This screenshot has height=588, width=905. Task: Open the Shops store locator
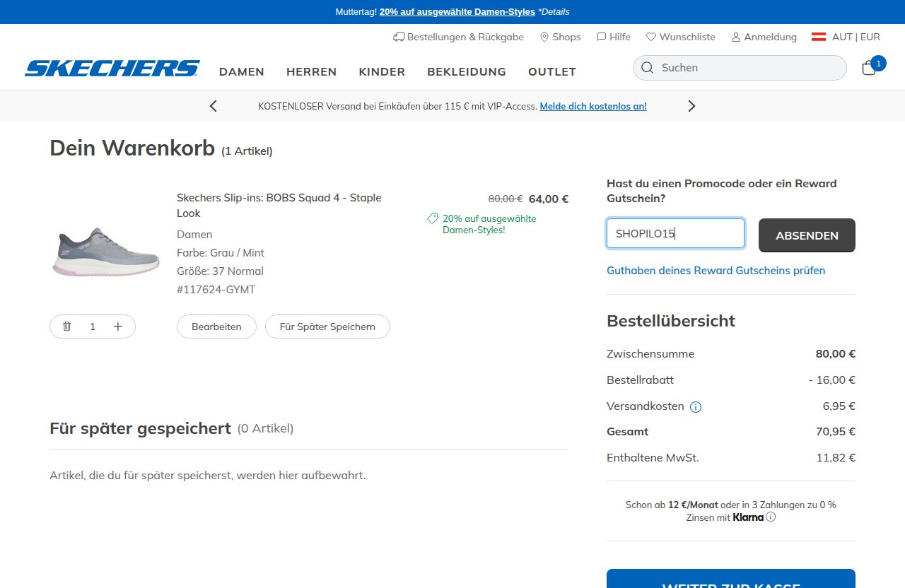tap(560, 37)
